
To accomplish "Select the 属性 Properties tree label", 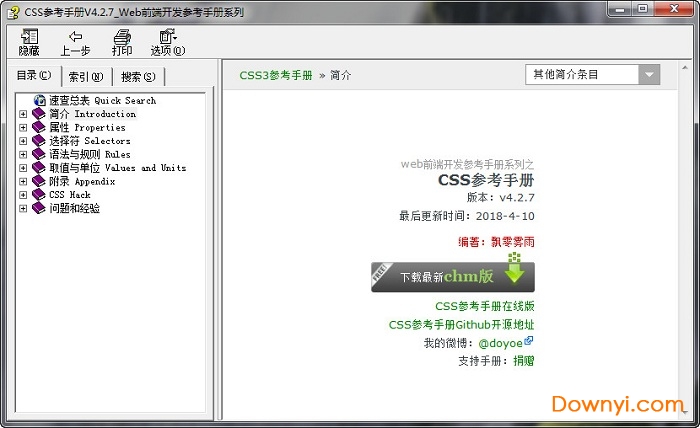I will [87, 127].
